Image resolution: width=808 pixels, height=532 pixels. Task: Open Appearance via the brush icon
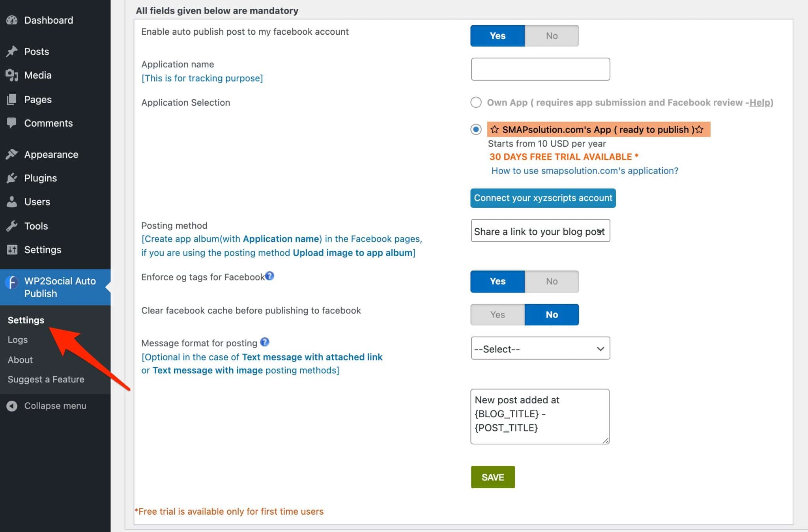(12, 154)
